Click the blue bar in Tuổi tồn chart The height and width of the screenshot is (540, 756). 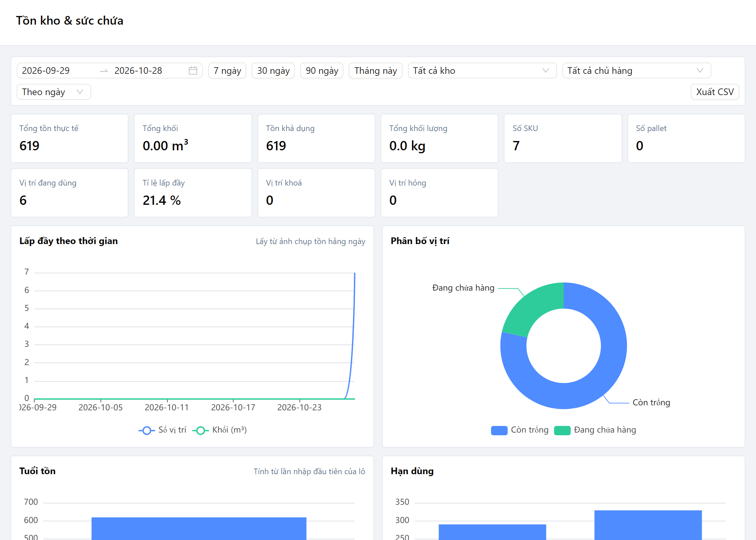(x=199, y=528)
